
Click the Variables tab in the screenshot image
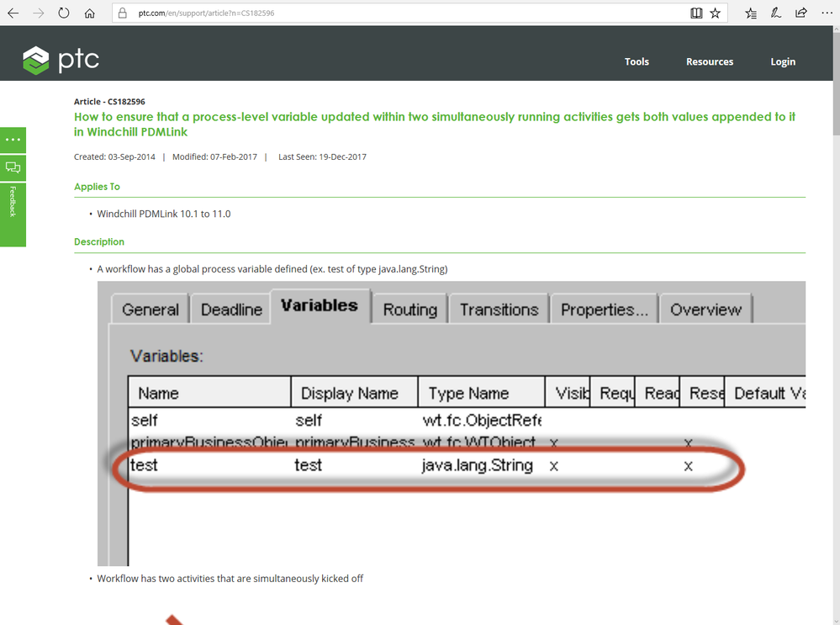click(x=320, y=305)
